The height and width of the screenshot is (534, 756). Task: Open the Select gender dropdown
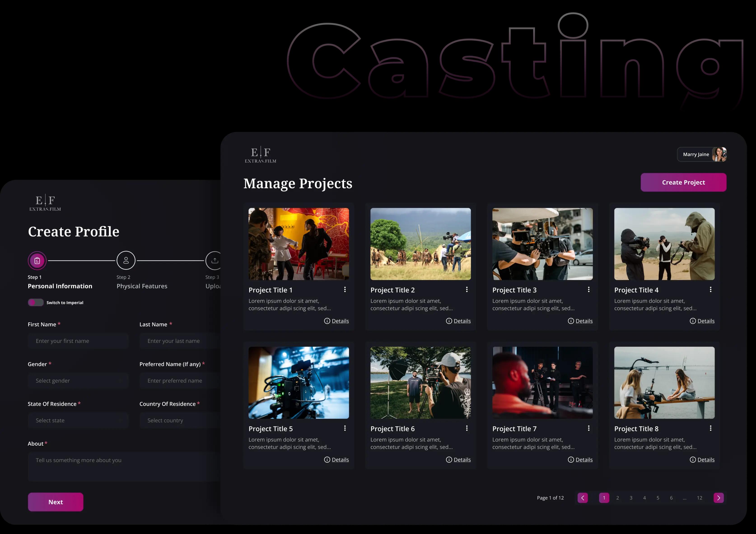coord(78,380)
